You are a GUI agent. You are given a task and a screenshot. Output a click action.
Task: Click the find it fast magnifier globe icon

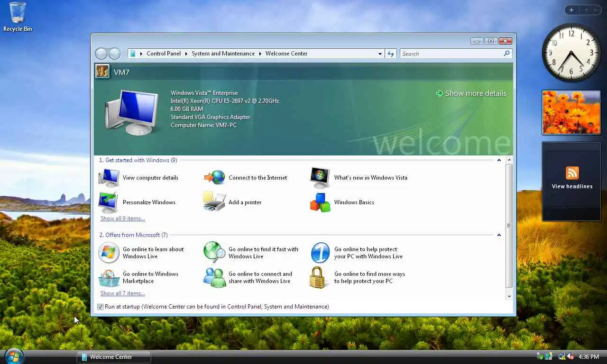click(214, 253)
